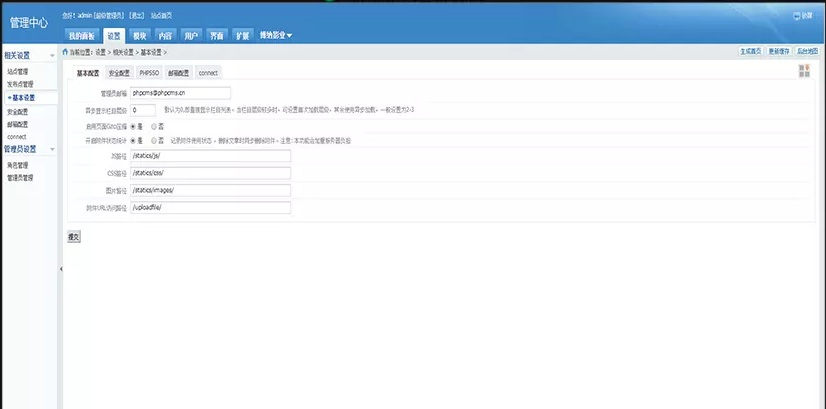The width and height of the screenshot is (826, 409).
Task: Click the lock screen icon at top right
Action: [x=798, y=16]
